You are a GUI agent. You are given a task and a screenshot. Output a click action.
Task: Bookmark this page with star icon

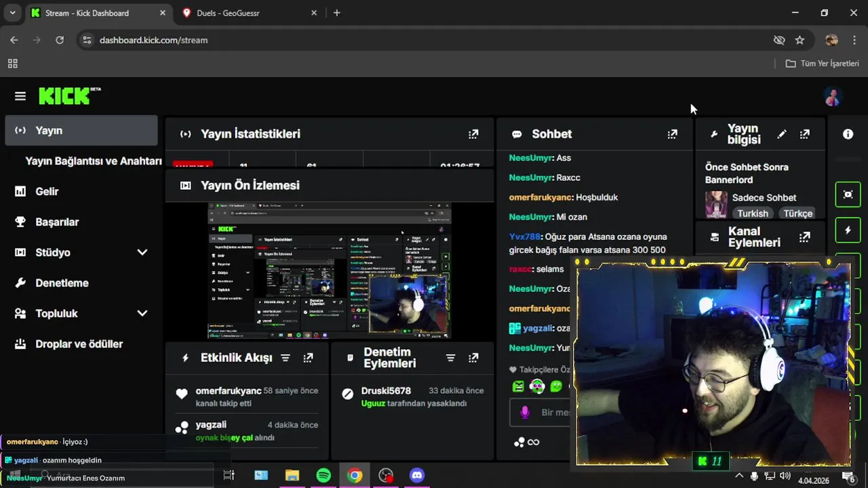800,40
